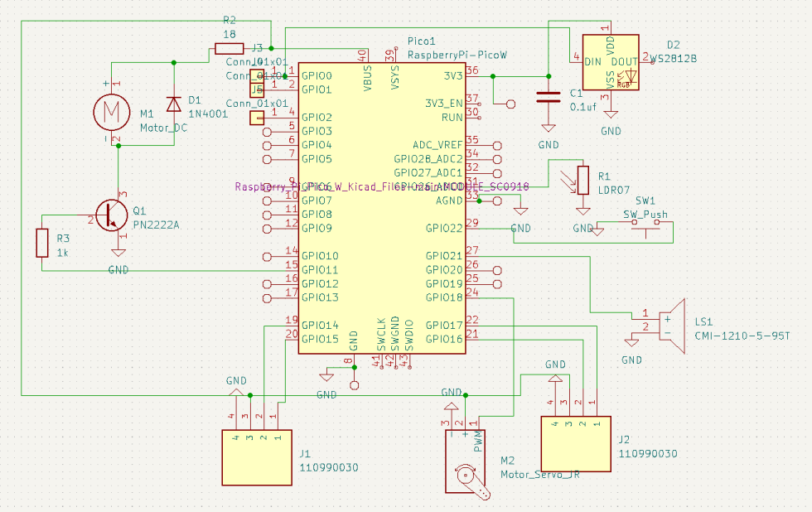Click the J1 connector box
The width and height of the screenshot is (812, 512).
pyautogui.click(x=257, y=457)
